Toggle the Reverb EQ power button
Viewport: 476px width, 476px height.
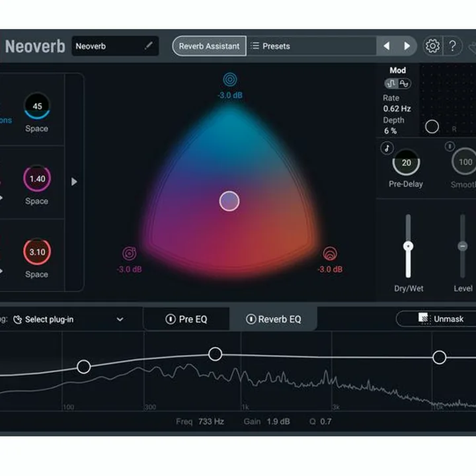tap(251, 319)
